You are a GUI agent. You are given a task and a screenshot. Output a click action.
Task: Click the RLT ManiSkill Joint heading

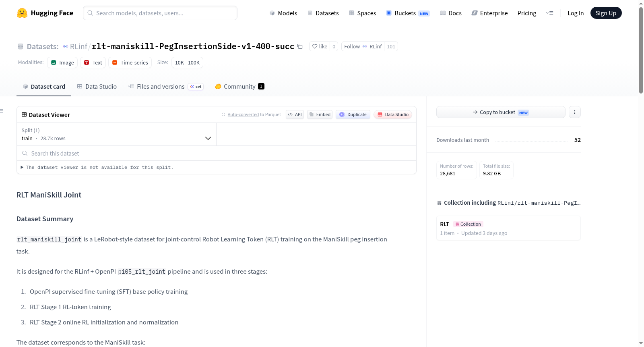click(x=49, y=195)
